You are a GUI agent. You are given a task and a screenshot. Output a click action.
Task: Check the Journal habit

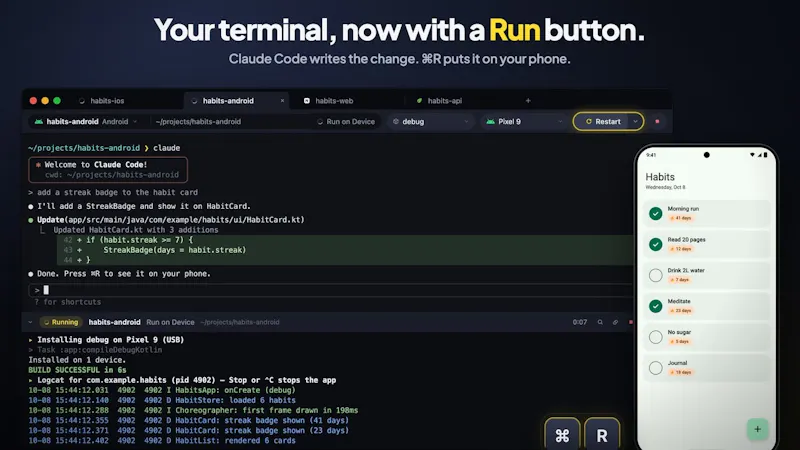point(656,368)
